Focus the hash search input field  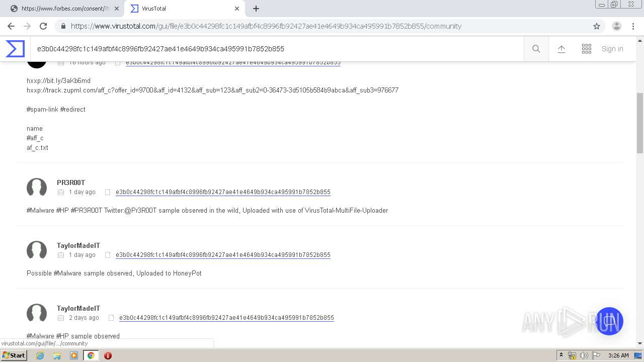point(277,49)
